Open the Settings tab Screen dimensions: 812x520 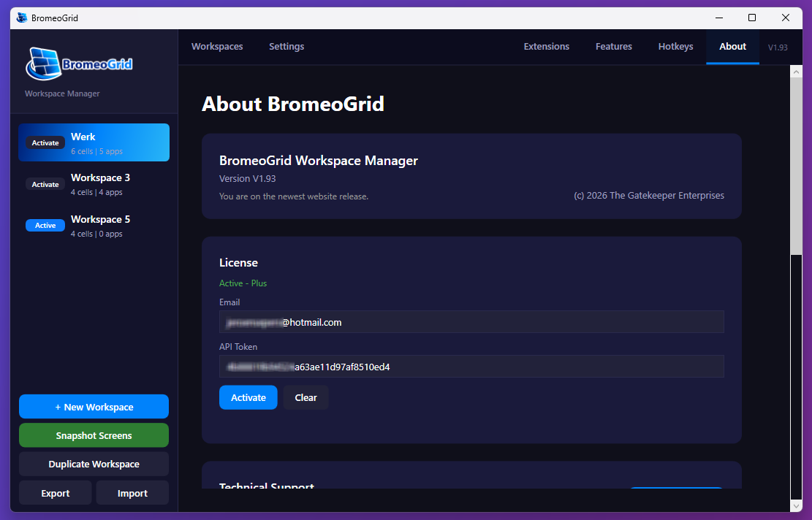286,46
